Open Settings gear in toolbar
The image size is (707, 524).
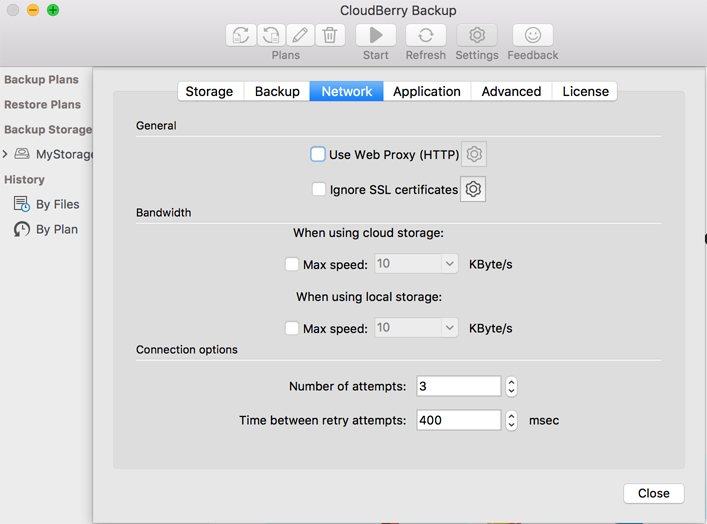477,35
